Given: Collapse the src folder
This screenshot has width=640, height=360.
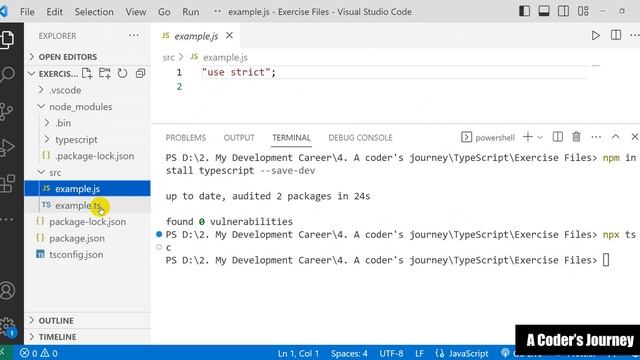Looking at the screenshot, I should tap(87, 172).
